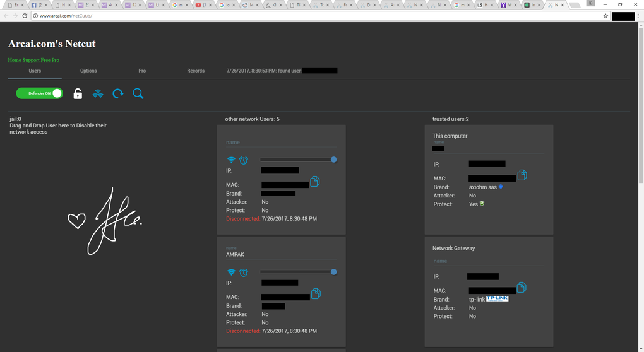Click the green shield icon beside Protect Yes

482,204
